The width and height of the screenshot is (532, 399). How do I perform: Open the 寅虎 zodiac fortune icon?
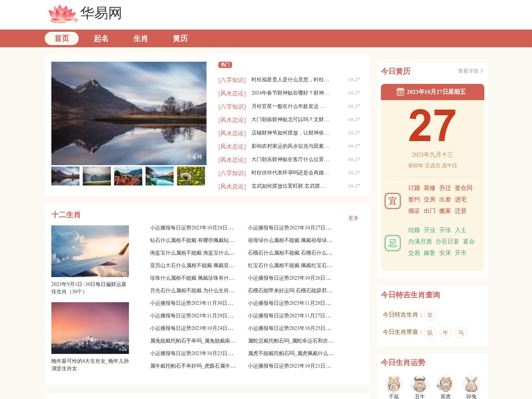coord(446,384)
